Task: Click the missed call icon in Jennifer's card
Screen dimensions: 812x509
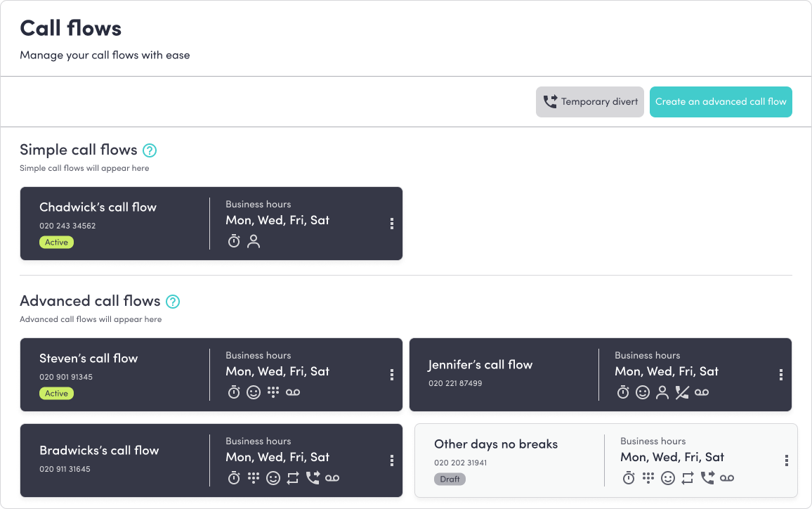Action: pyautogui.click(x=681, y=392)
